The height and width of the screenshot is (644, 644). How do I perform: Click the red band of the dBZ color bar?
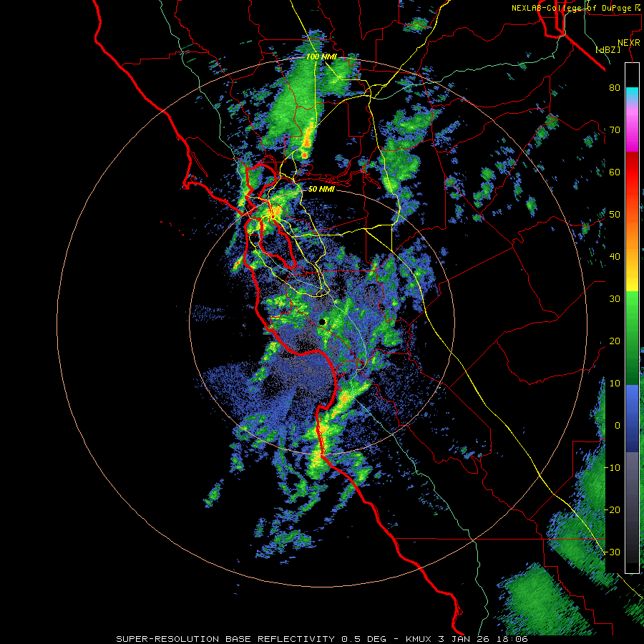coord(632,172)
